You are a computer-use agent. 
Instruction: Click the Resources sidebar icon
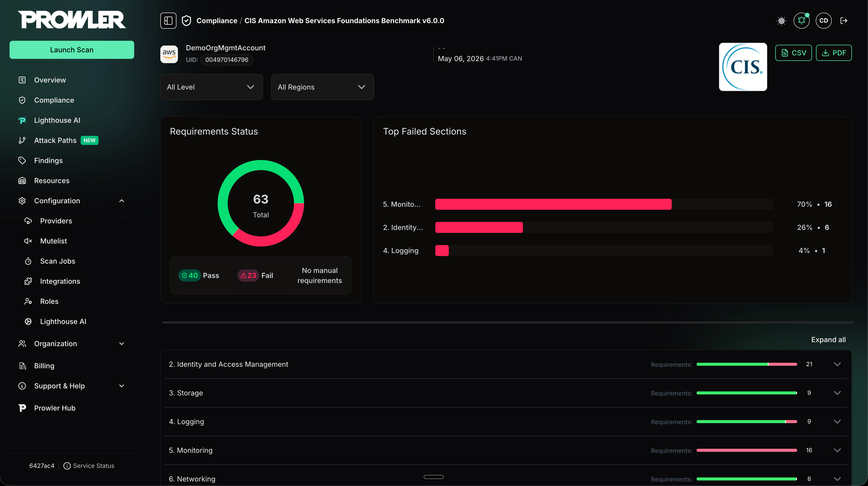[22, 181]
